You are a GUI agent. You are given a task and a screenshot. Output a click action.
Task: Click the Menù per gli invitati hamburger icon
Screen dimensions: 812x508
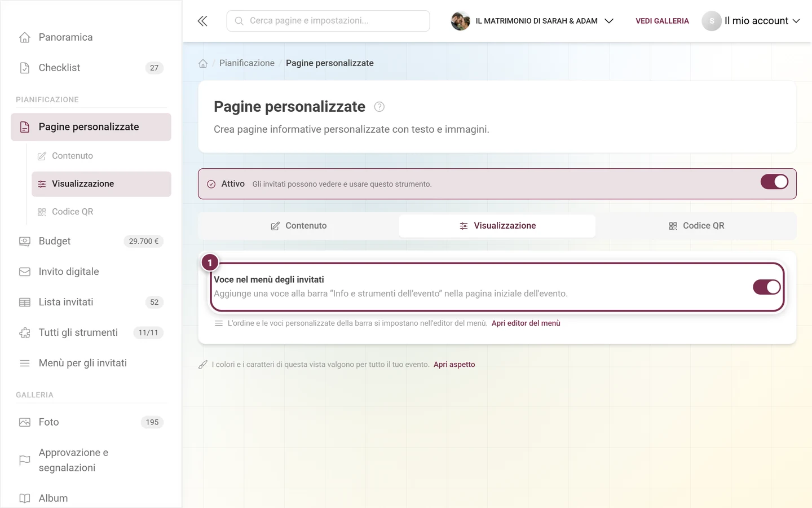25,363
